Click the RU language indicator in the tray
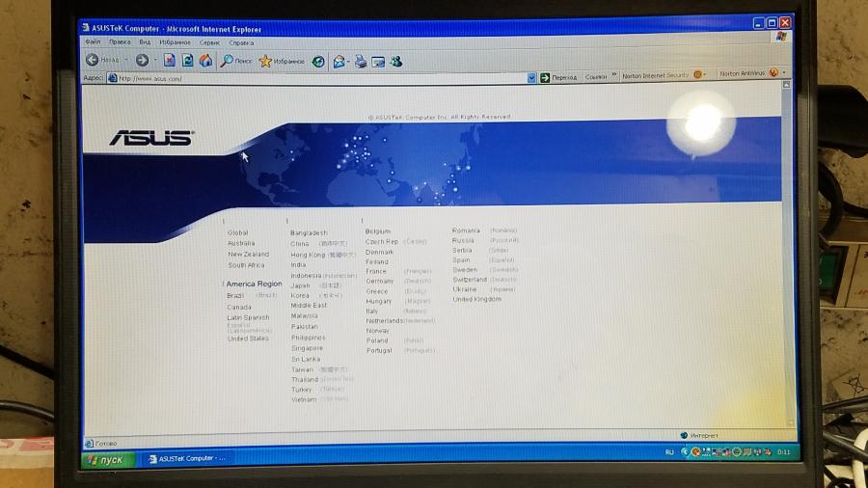Image resolution: width=868 pixels, height=488 pixels. point(669,452)
